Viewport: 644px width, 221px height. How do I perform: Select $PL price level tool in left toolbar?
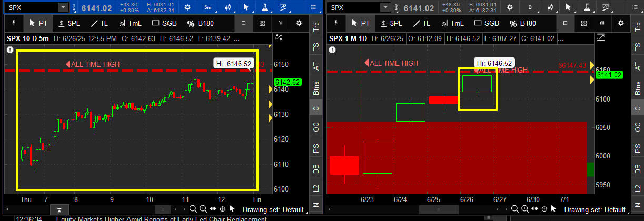point(68,23)
